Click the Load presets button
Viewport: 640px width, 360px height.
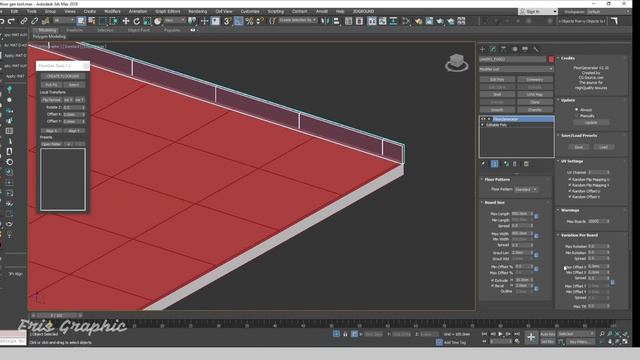pos(604,147)
